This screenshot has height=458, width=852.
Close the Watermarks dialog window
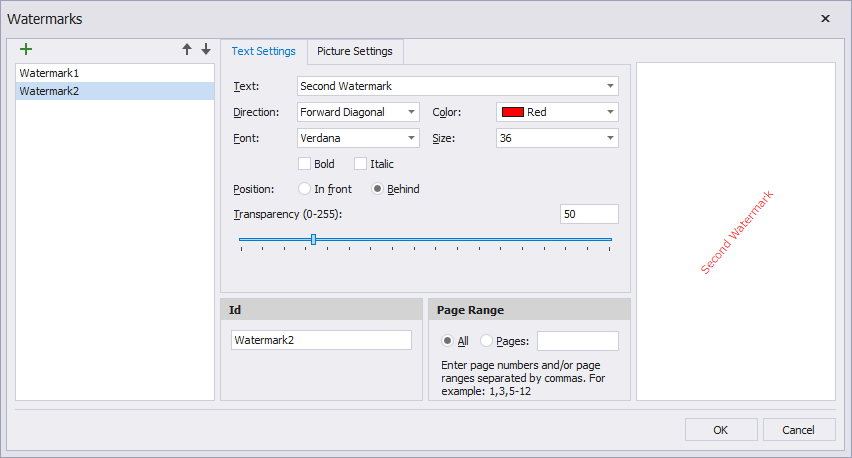click(825, 19)
